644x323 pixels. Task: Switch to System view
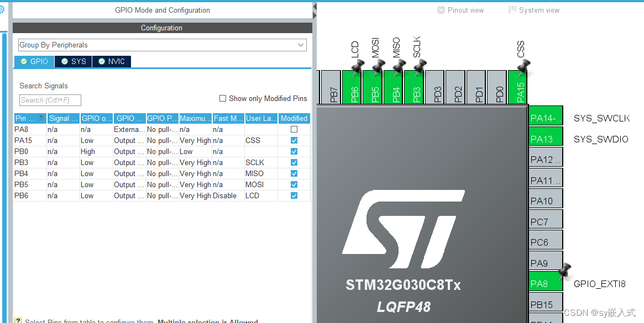tap(534, 10)
